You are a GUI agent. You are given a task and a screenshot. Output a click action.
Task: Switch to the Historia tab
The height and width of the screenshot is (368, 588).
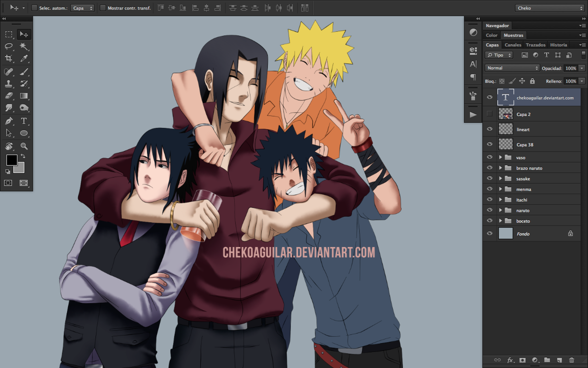[558, 45]
